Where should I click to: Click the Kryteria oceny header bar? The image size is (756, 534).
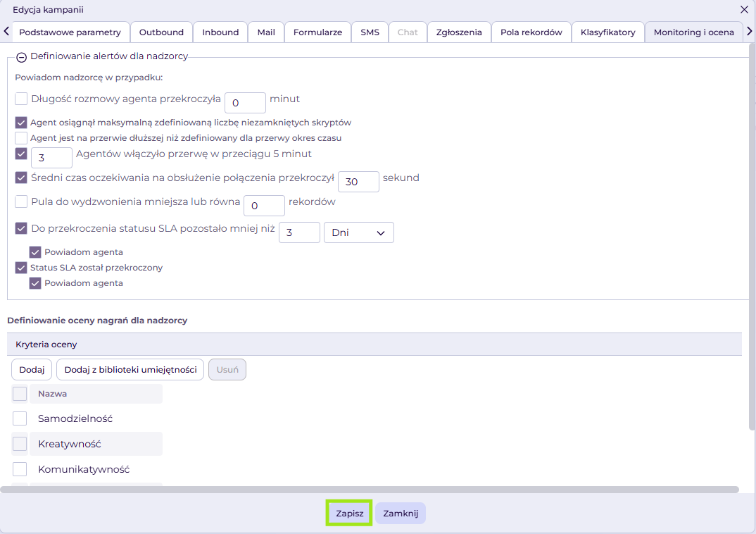(x=374, y=344)
